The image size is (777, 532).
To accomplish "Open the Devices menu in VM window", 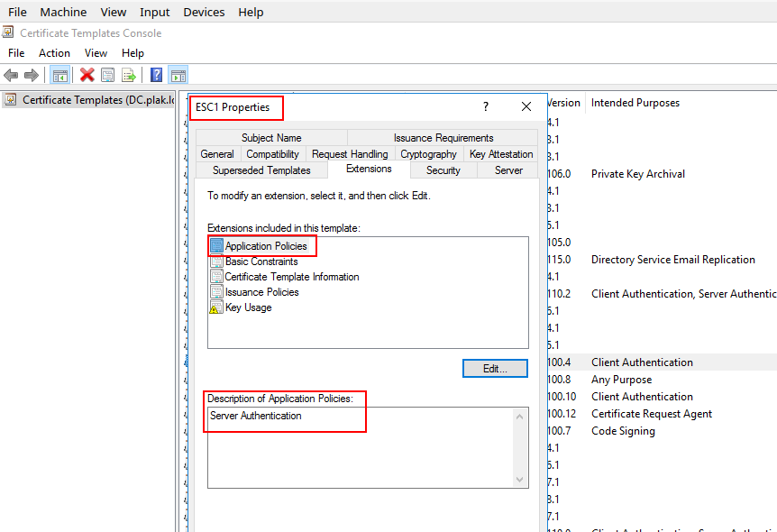I will 204,12.
